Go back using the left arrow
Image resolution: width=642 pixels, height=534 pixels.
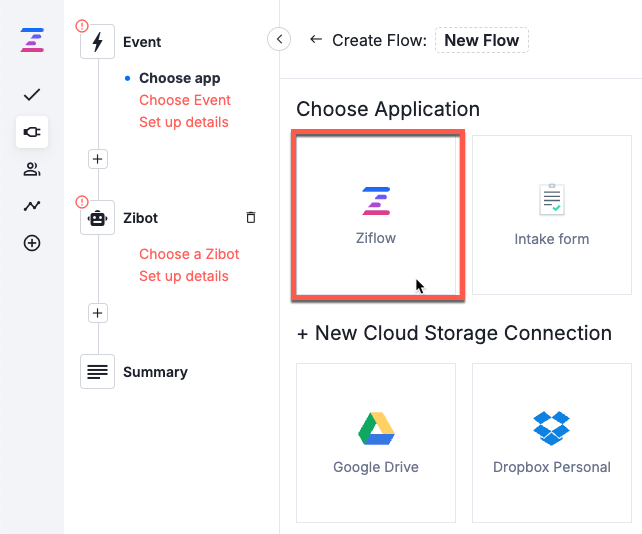tap(316, 39)
